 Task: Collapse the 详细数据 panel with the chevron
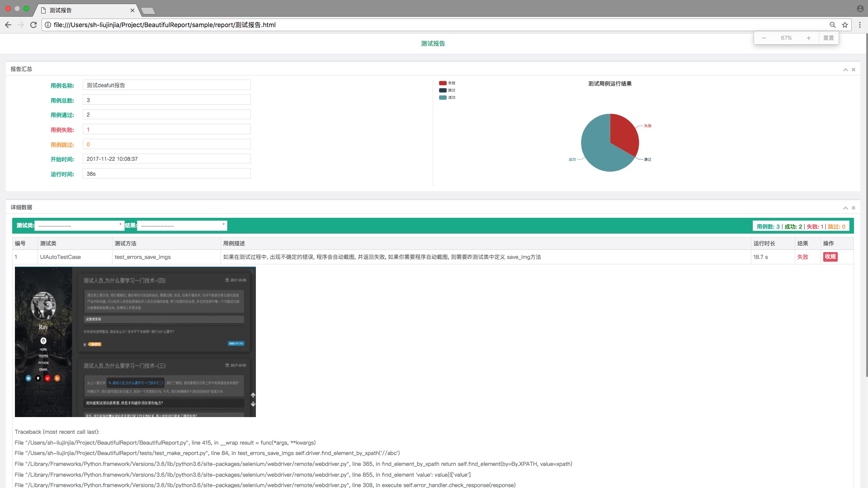pyautogui.click(x=845, y=208)
